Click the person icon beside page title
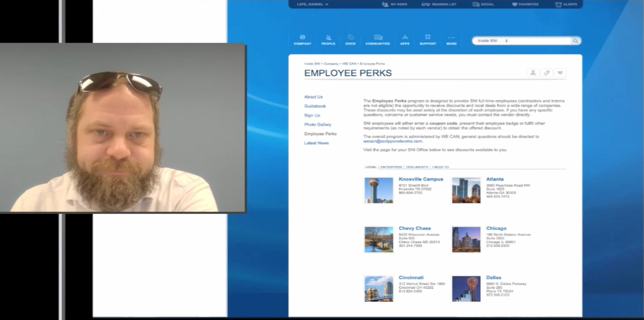644x320 pixels. pos(533,73)
